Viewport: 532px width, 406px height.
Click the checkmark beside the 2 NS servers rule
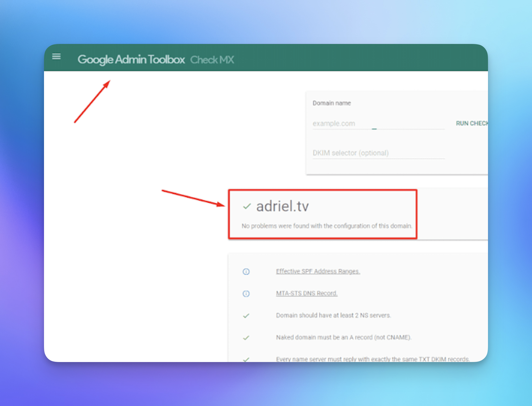tap(246, 316)
